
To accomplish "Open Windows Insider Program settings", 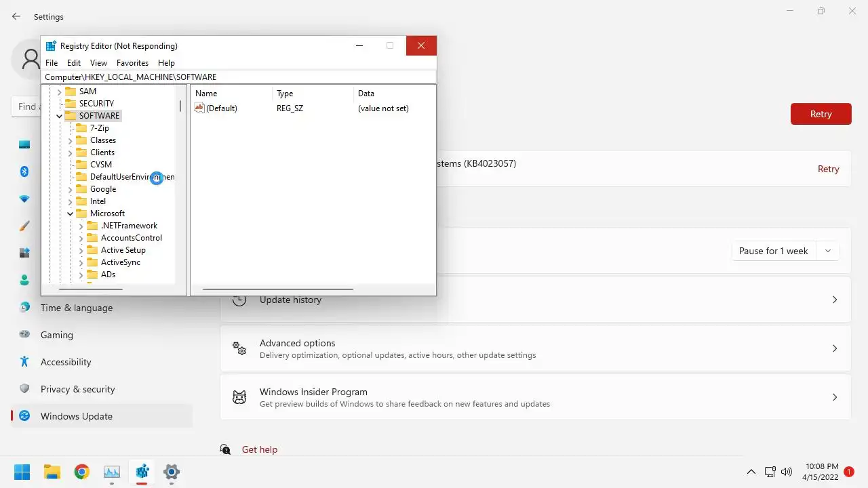I will click(x=536, y=397).
